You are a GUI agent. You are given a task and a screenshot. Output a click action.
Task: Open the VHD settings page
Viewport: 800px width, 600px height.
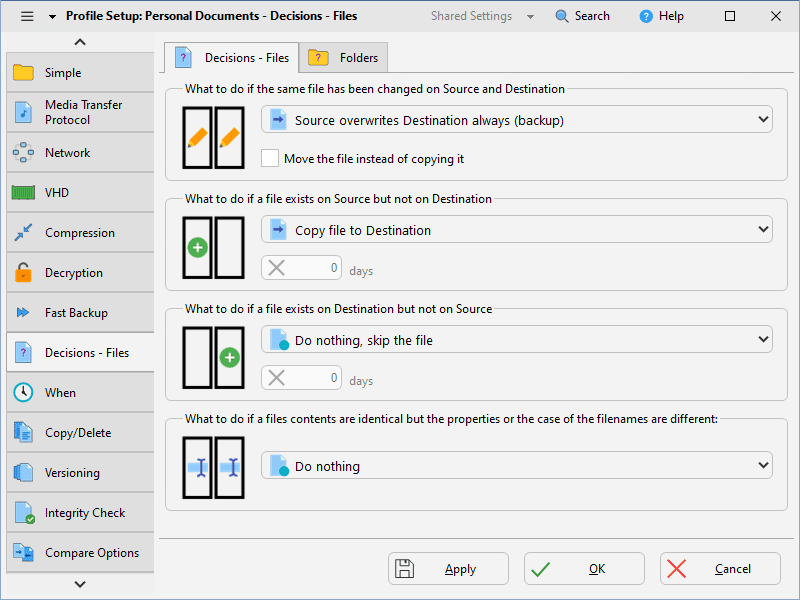click(x=80, y=192)
